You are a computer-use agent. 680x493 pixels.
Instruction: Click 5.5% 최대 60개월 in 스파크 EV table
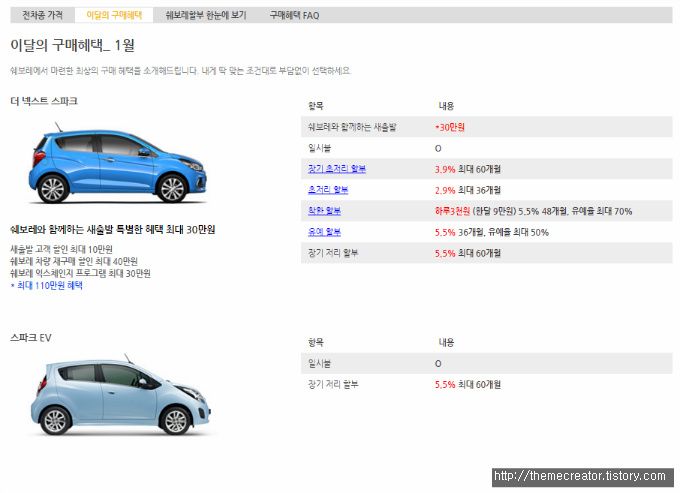click(x=468, y=384)
